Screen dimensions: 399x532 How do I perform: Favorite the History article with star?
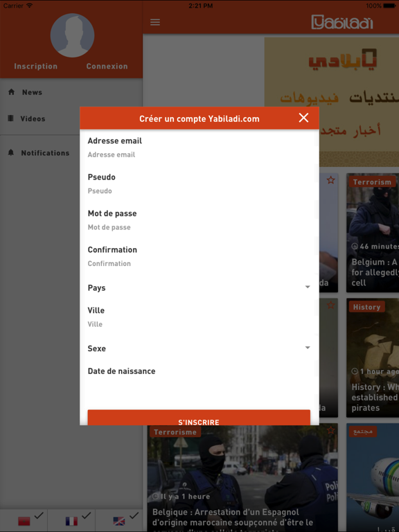[331, 305]
